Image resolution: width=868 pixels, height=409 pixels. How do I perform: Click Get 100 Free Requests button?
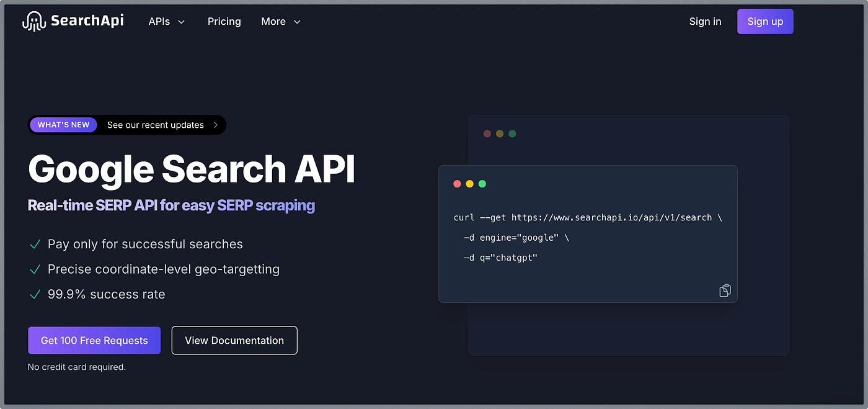[94, 340]
